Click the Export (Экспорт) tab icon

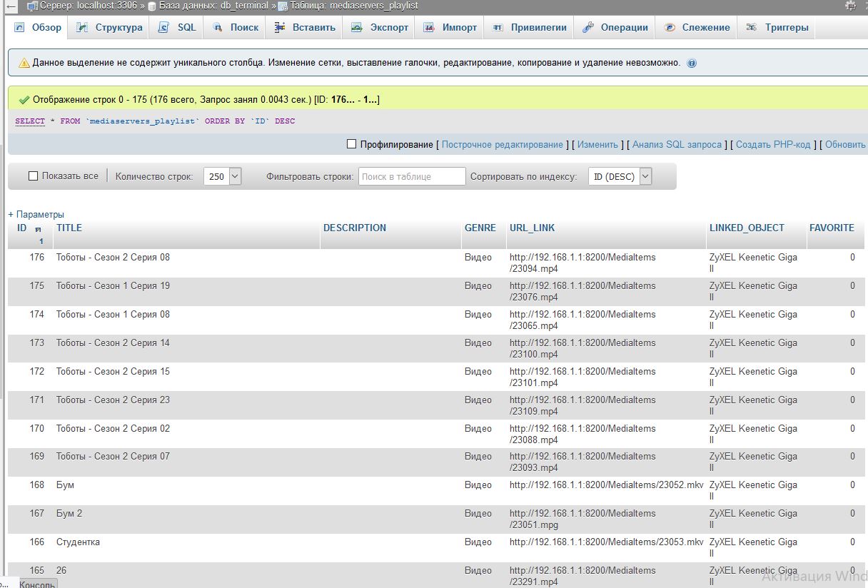[357, 28]
